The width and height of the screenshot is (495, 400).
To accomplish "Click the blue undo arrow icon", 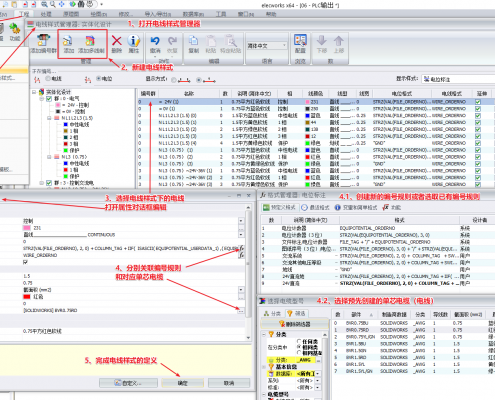I will click(155, 41).
